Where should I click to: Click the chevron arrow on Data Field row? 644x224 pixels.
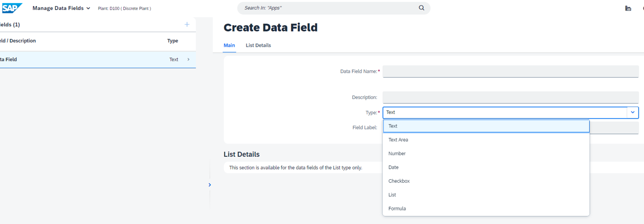coord(189,59)
